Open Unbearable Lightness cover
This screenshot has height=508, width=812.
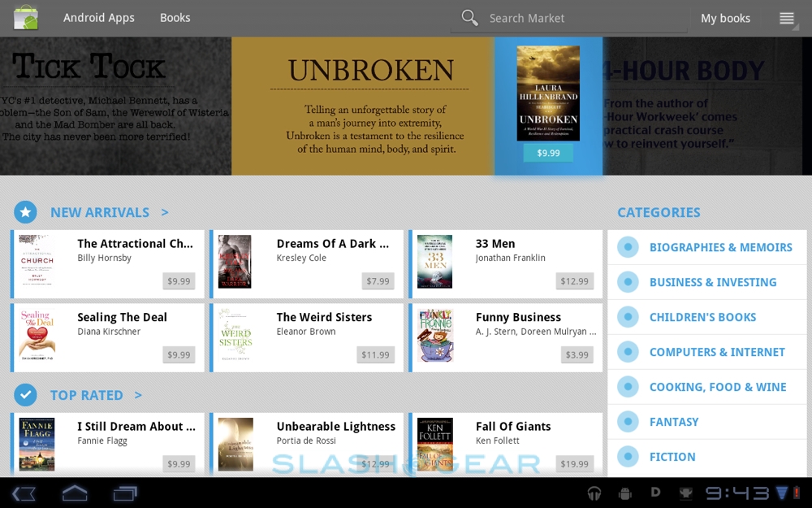coord(235,445)
